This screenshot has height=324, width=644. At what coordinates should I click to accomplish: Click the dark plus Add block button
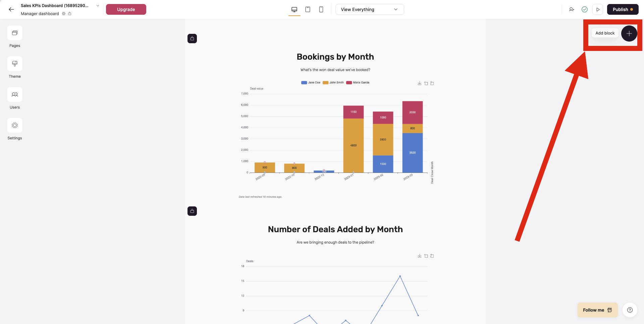coord(629,34)
